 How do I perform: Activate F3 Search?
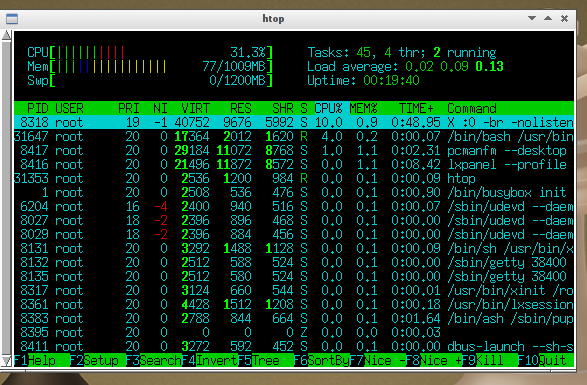pos(154,361)
